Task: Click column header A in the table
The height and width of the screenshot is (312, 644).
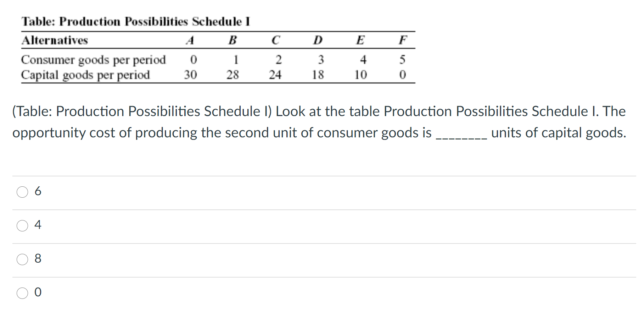Action: coord(190,40)
